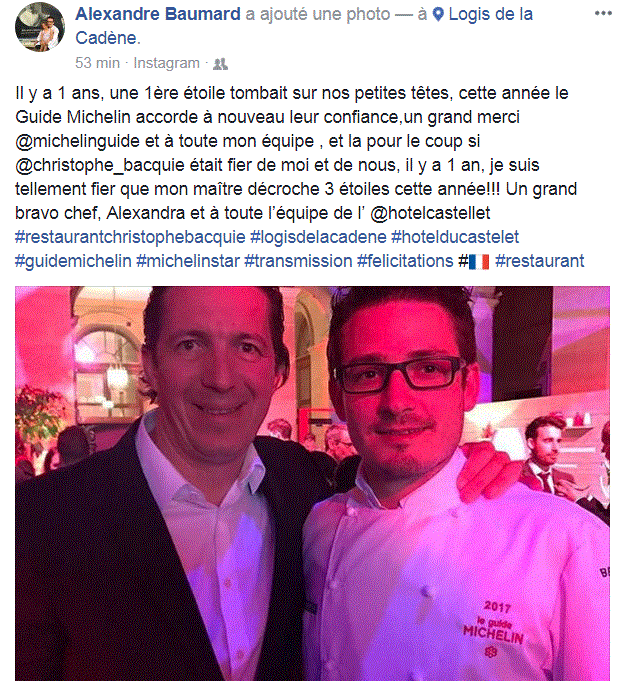Screen dimensions: 623x681
Task: Open the Logis de la Cadène location link
Action: point(304,26)
